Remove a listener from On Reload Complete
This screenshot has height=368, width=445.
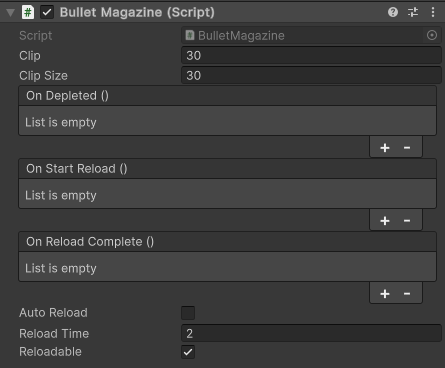coord(407,293)
